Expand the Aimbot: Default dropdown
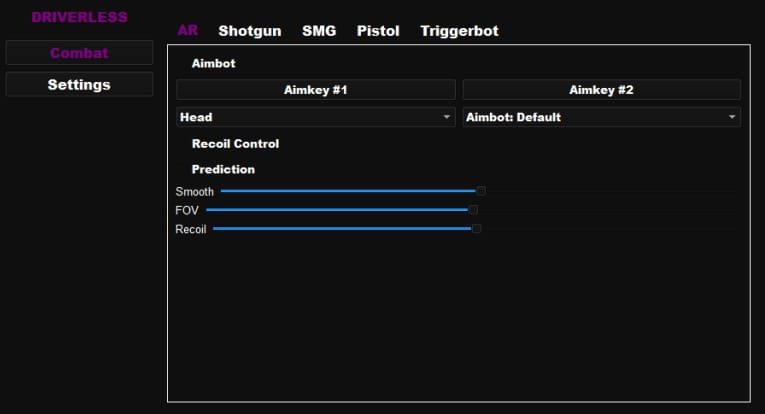 (x=601, y=117)
